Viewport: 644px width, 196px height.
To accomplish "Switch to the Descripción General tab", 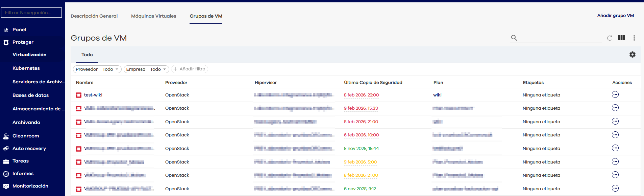I will click(94, 16).
